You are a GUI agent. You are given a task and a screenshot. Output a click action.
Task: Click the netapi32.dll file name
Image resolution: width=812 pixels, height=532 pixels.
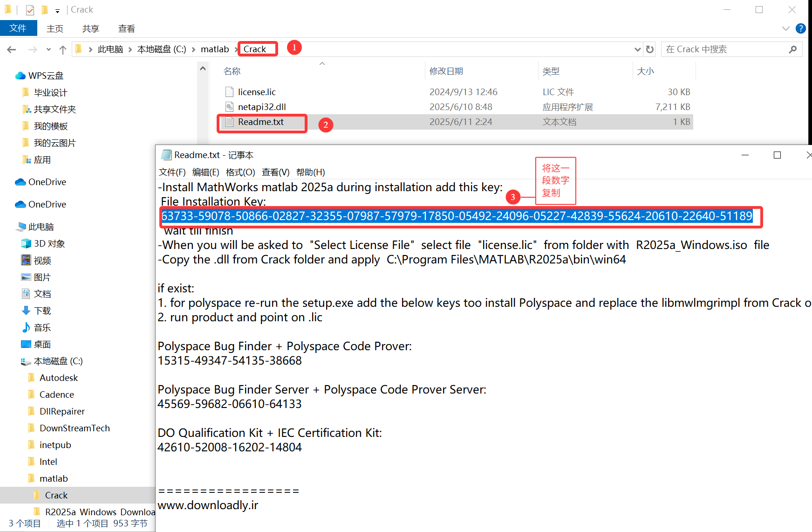[x=262, y=107]
